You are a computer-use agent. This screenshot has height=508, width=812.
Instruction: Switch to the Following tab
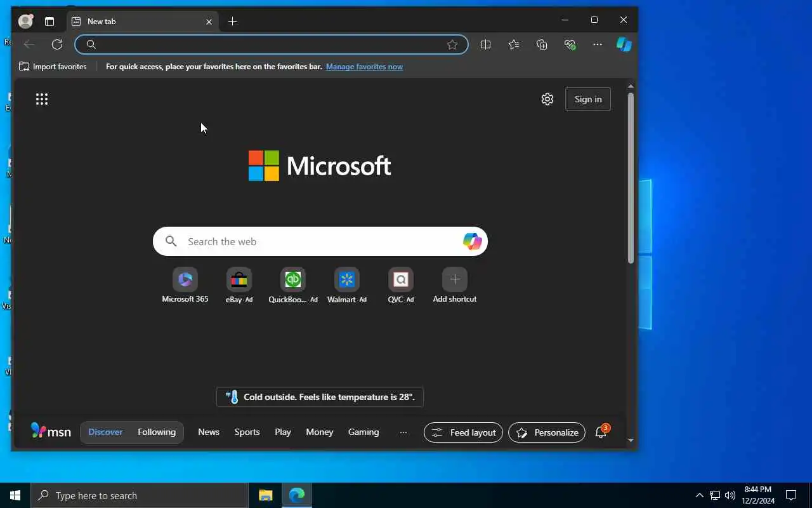157,432
